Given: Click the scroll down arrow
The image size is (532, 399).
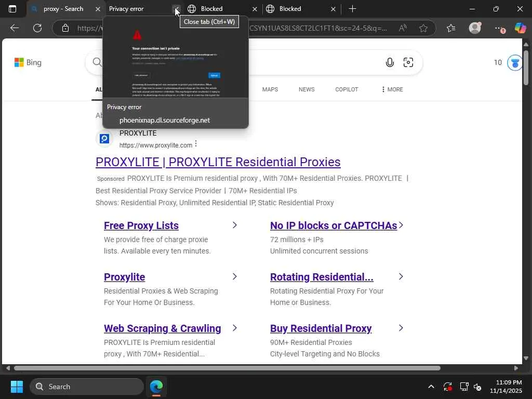Looking at the screenshot, I should pyautogui.click(x=526, y=358).
